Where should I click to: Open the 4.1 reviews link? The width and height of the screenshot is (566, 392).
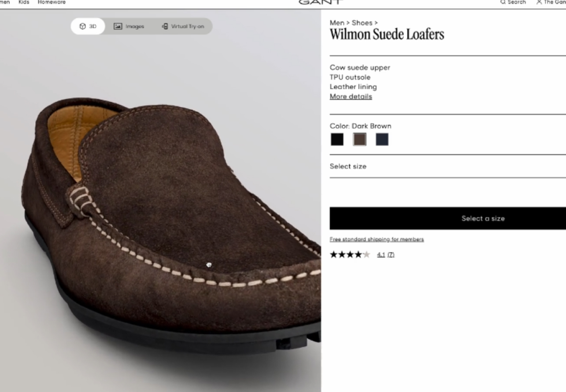381,254
